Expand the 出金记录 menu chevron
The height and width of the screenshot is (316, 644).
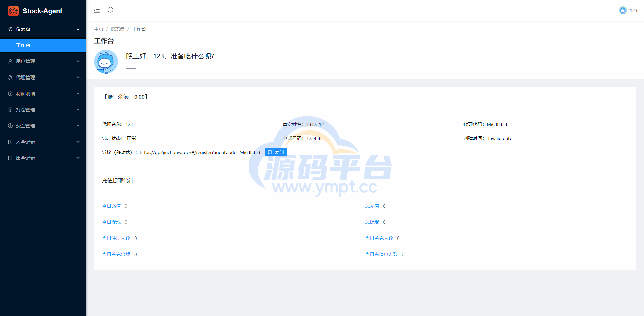[78, 158]
